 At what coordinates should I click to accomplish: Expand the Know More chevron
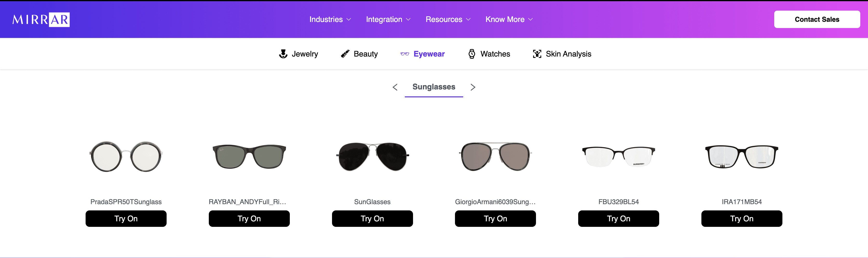click(530, 20)
